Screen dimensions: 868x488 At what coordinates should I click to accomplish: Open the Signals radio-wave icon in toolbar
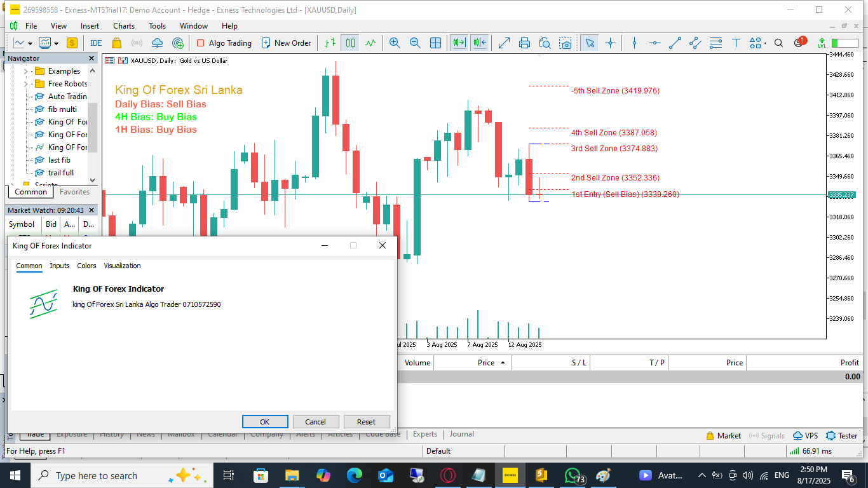click(x=137, y=43)
